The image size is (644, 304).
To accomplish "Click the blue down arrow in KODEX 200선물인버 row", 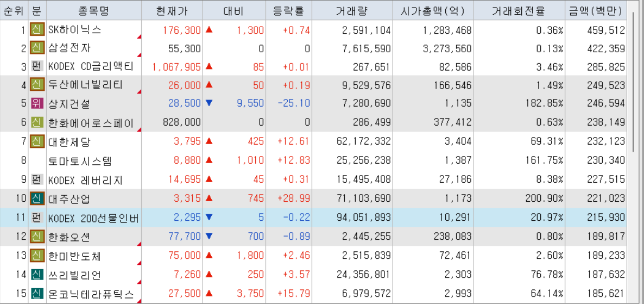I will [209, 218].
